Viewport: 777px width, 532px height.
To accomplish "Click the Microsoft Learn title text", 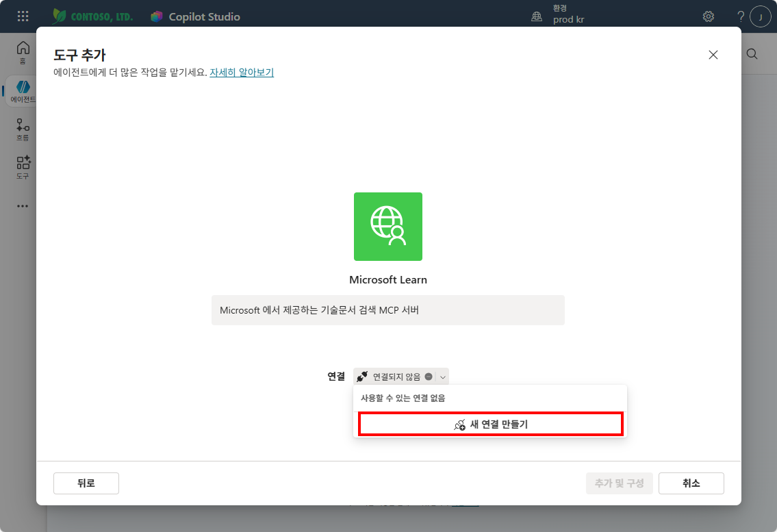I will pyautogui.click(x=388, y=280).
